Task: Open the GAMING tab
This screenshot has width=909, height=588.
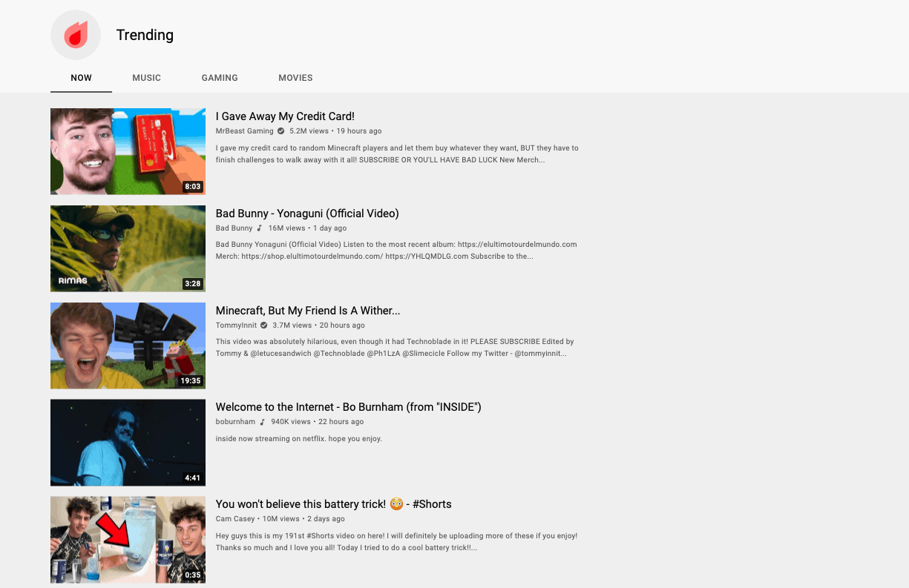Action: tap(220, 78)
